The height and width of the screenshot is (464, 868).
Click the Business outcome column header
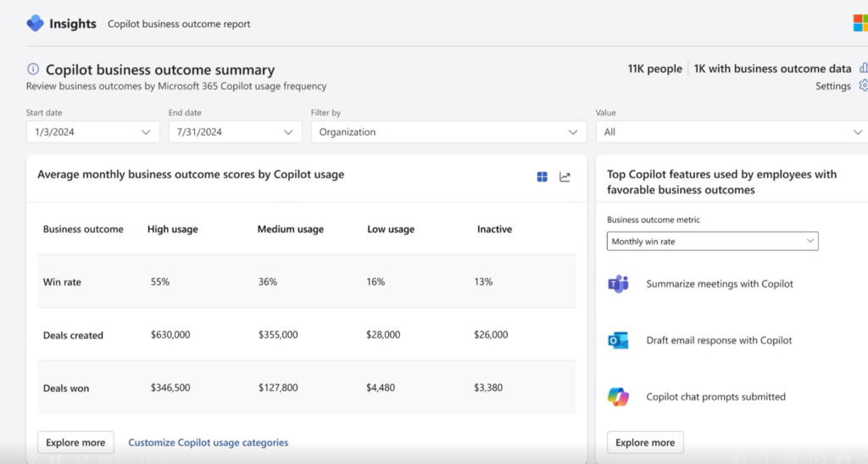click(83, 229)
